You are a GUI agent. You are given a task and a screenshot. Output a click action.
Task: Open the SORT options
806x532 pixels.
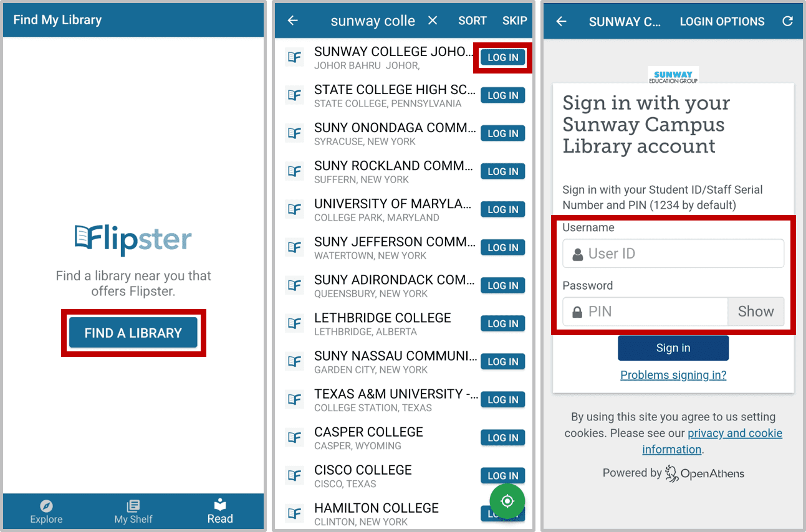pyautogui.click(x=472, y=20)
